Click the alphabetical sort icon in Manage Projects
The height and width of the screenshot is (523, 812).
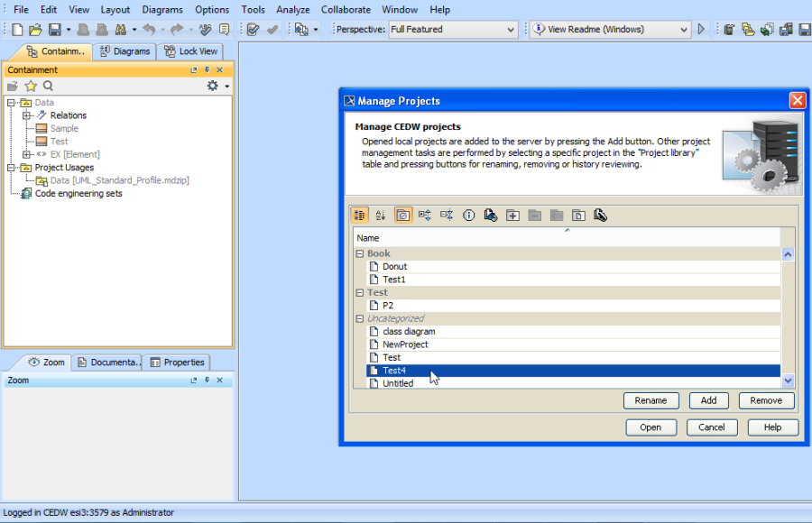click(x=381, y=216)
